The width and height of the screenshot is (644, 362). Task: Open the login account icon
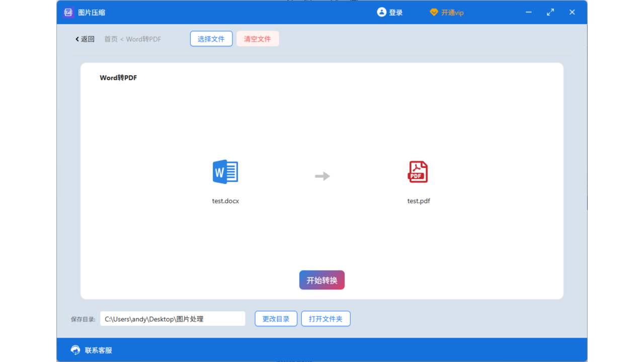[x=381, y=12]
